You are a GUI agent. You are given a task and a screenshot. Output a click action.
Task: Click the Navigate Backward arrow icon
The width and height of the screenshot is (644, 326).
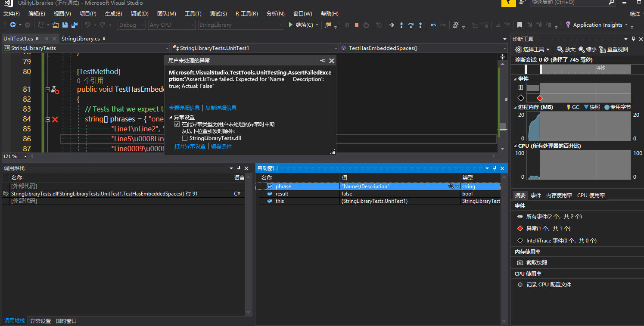pyautogui.click(x=12, y=25)
